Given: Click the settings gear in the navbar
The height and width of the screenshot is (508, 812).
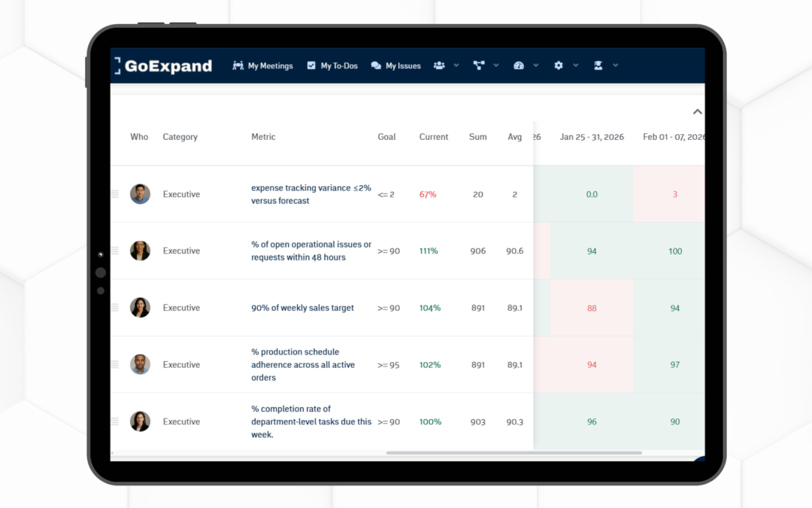Looking at the screenshot, I should pos(558,65).
